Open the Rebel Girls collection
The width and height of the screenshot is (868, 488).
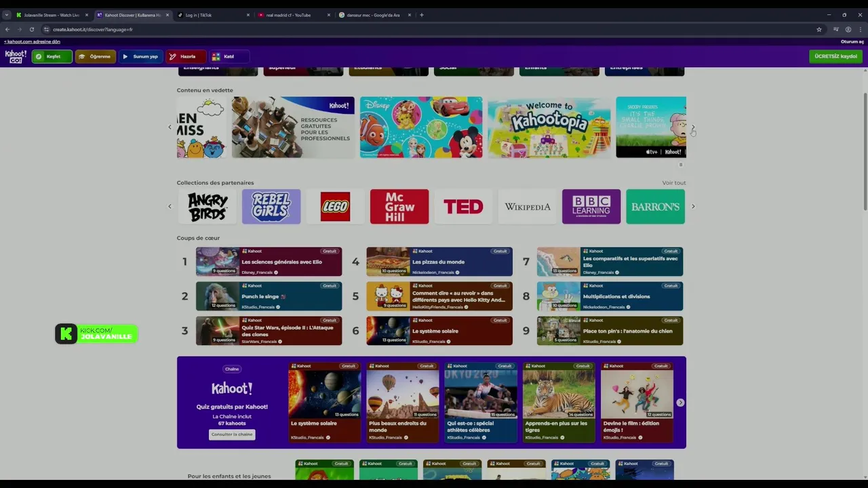coord(271,207)
